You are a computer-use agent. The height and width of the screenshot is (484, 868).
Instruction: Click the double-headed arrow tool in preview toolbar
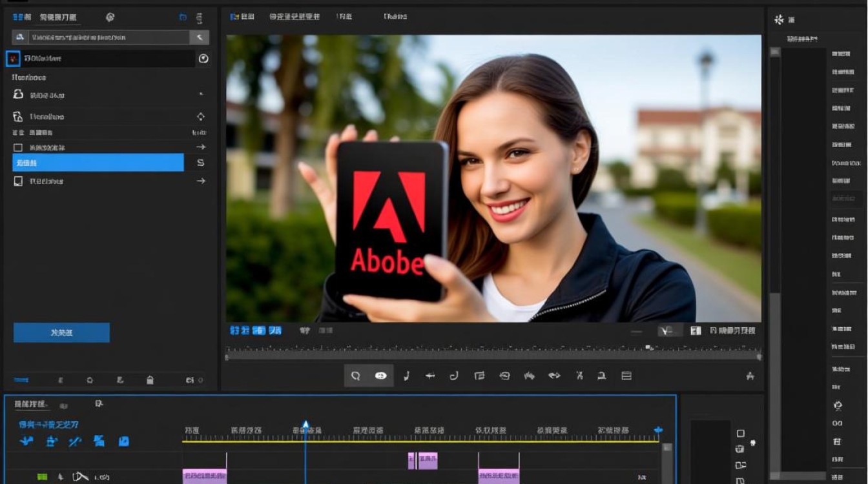click(554, 376)
